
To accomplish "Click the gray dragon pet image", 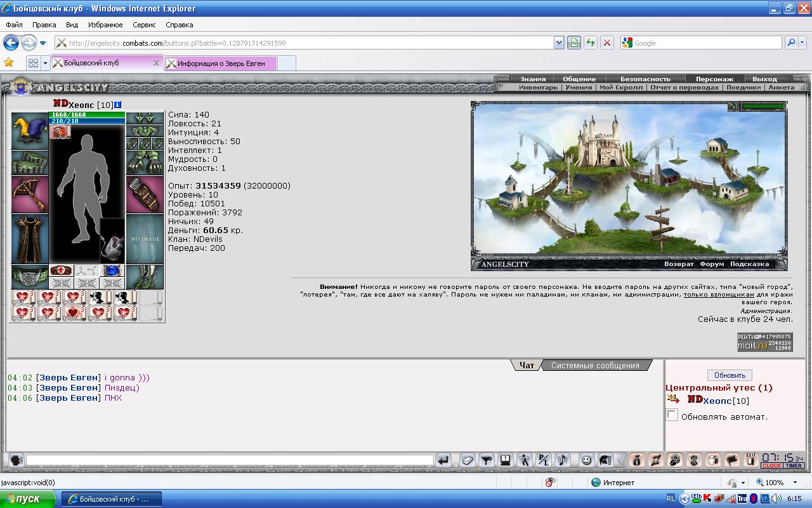I will [x=112, y=241].
